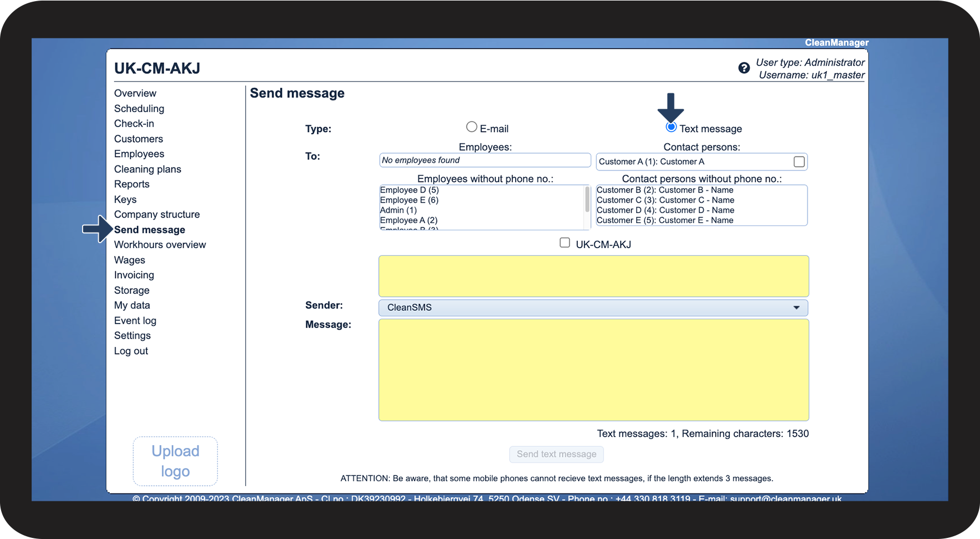Click the Sender dropdown arrow
Viewport: 980px width, 539px height.
tap(796, 308)
